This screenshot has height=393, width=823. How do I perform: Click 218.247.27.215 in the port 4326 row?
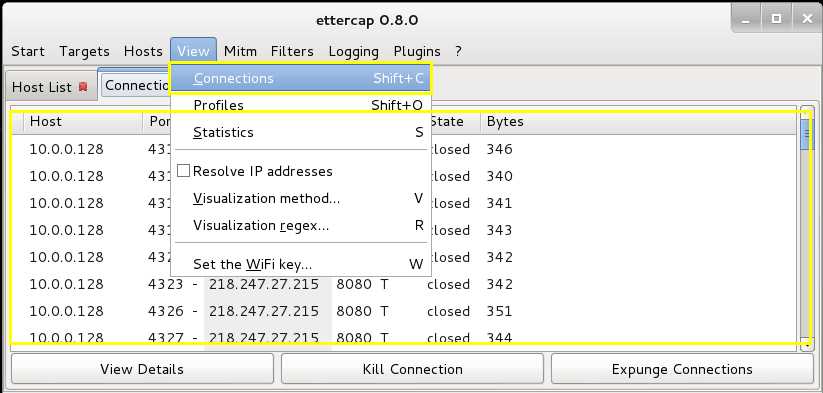tap(264, 311)
